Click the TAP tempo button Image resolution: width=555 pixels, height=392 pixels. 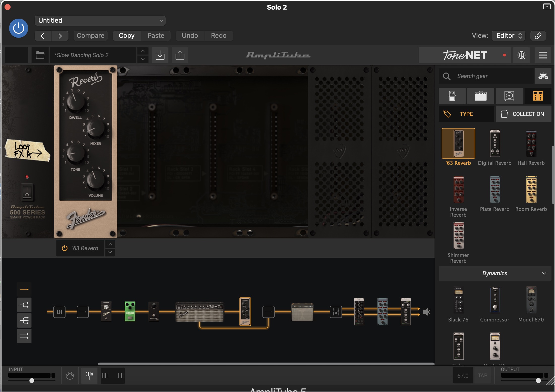(482, 376)
